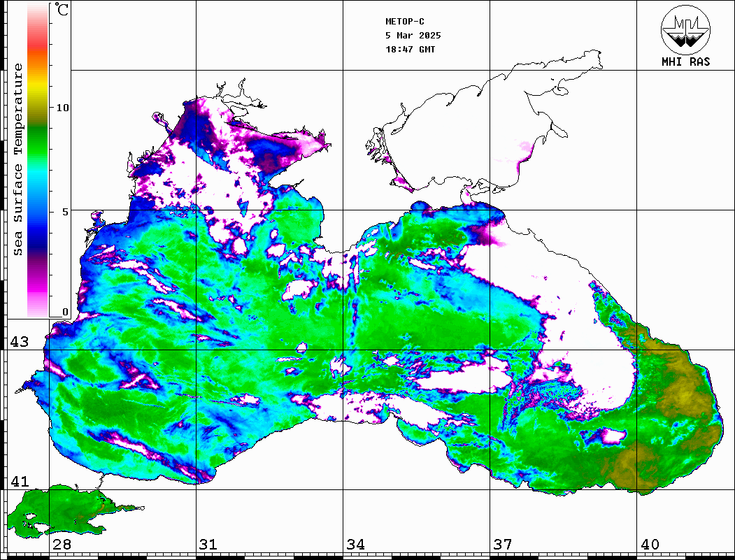The width and height of the screenshot is (735, 560).
Task: Click the '18:47 GMT' time text
Action: (x=410, y=49)
